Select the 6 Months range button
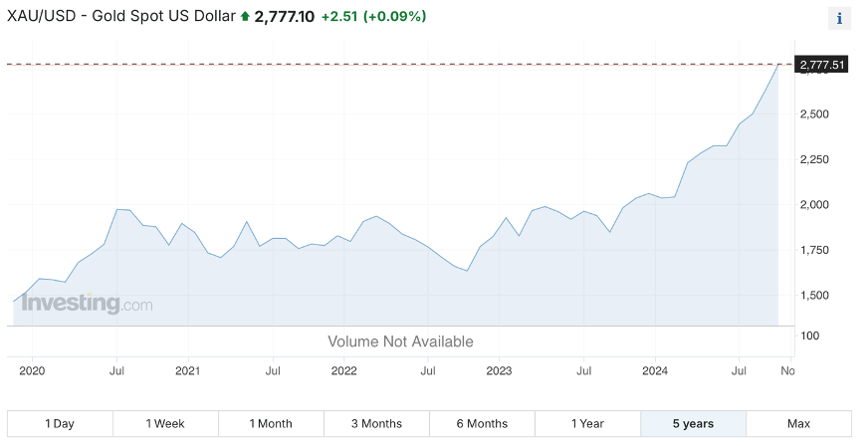This screenshot has width=868, height=446. [482, 424]
